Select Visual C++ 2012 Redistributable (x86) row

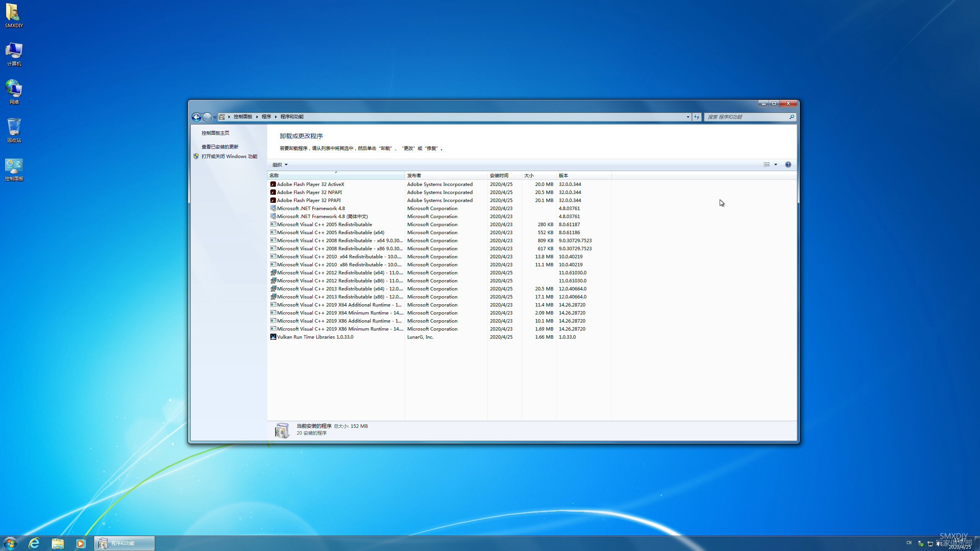(x=440, y=281)
